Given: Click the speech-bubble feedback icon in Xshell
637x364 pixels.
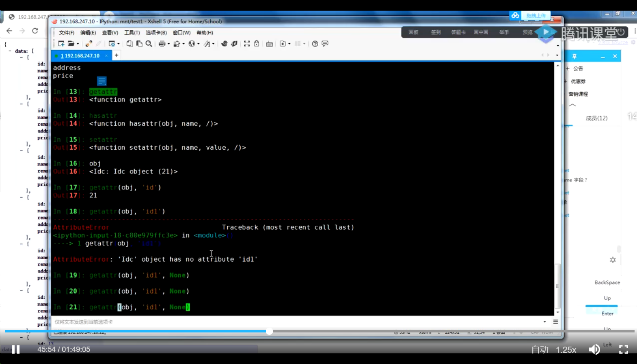Looking at the screenshot, I should [325, 44].
